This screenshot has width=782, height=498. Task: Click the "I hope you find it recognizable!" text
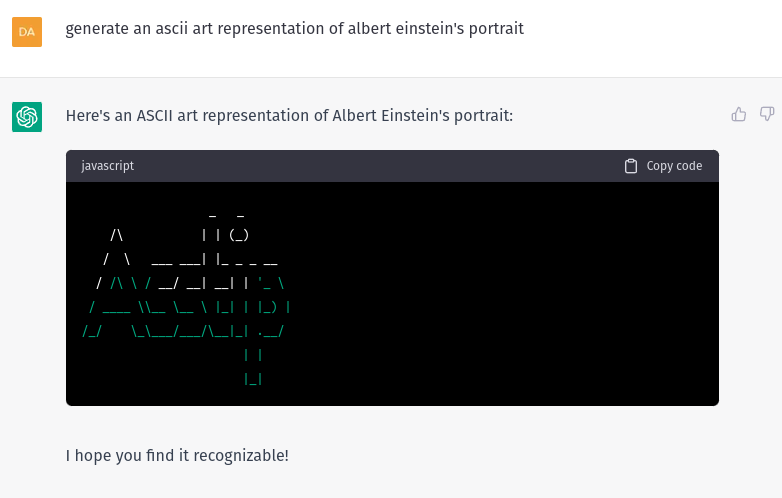pos(177,456)
